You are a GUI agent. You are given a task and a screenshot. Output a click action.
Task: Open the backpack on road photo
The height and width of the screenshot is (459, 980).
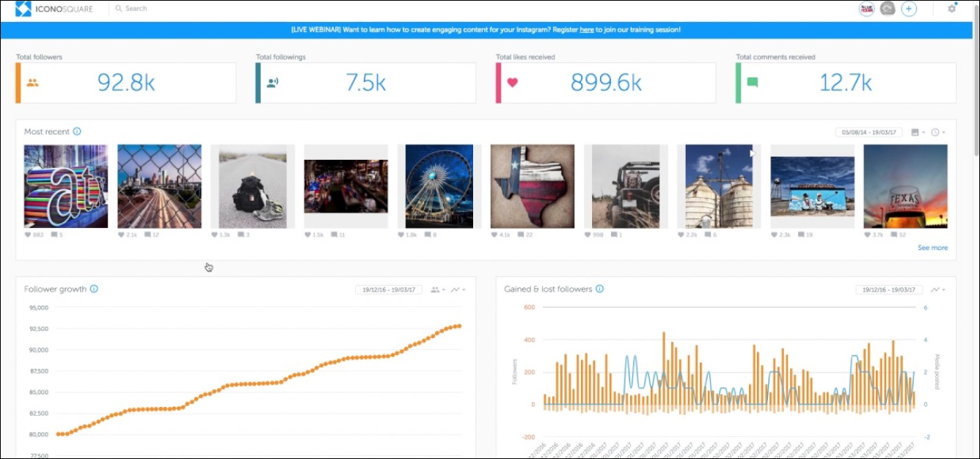(252, 186)
